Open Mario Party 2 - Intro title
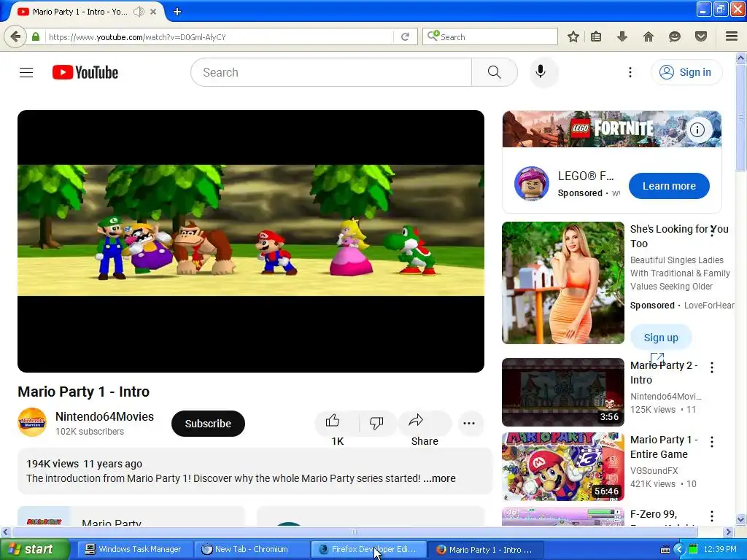Image resolution: width=747 pixels, height=560 pixels. (664, 373)
